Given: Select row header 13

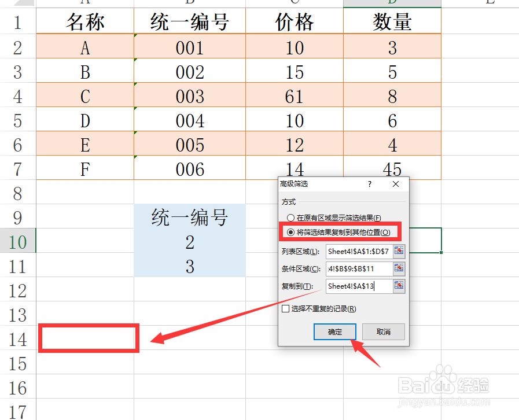Looking at the screenshot, I should pos(17,314).
